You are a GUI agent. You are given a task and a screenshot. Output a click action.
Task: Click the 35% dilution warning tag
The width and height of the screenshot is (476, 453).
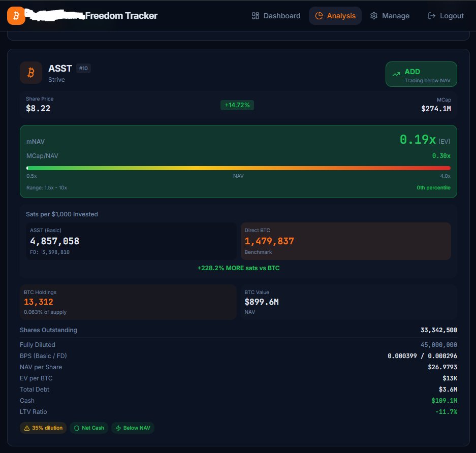43,428
